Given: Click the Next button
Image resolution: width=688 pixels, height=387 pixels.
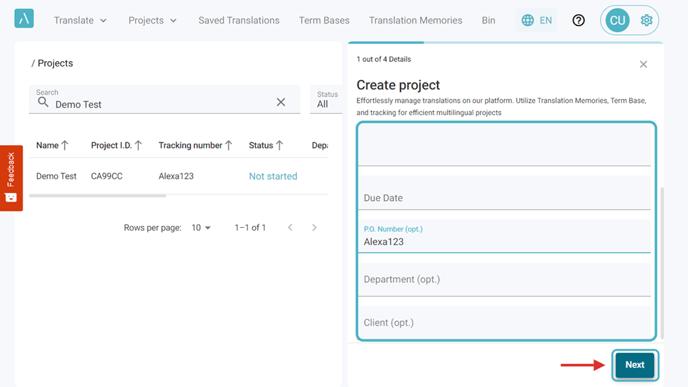Looking at the screenshot, I should pos(635,365).
